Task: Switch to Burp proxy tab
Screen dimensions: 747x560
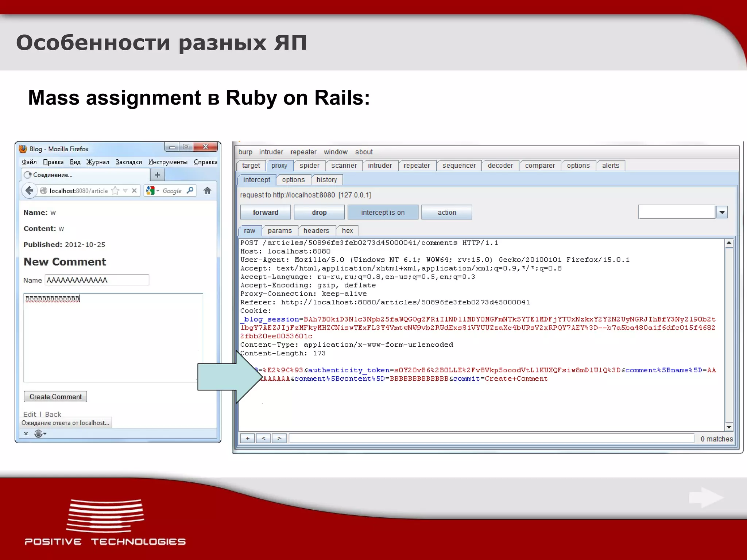Action: point(279,166)
